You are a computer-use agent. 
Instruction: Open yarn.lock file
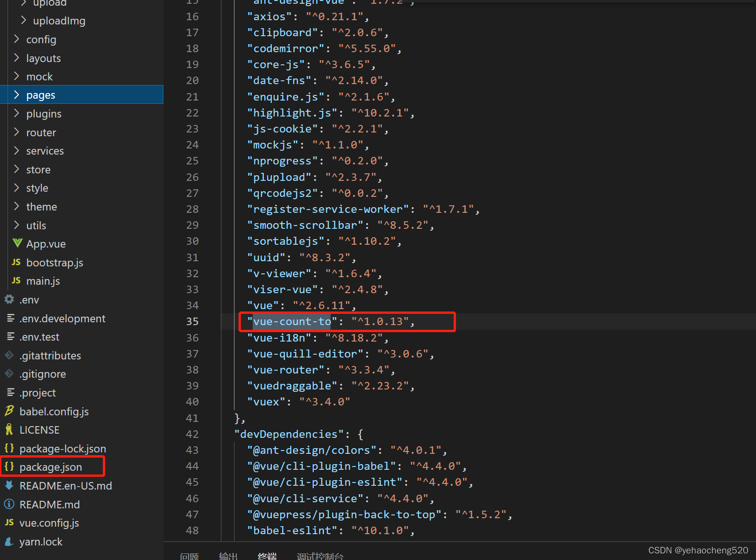41,542
